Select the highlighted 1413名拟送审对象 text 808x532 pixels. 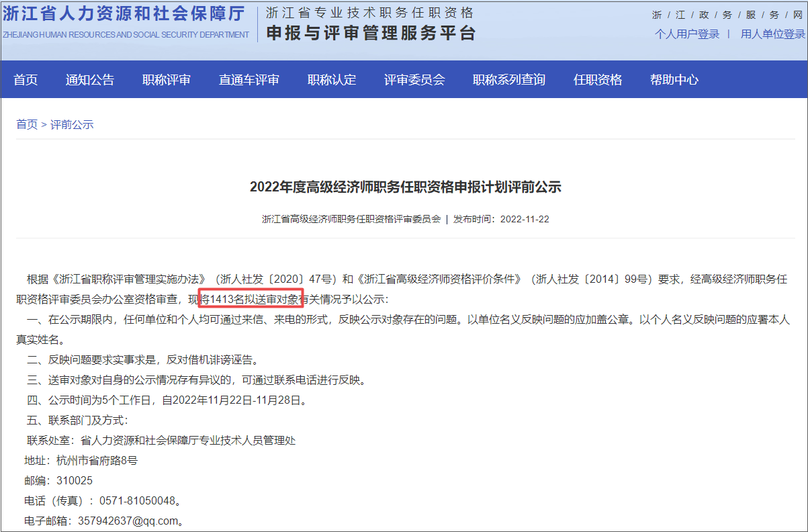250,297
